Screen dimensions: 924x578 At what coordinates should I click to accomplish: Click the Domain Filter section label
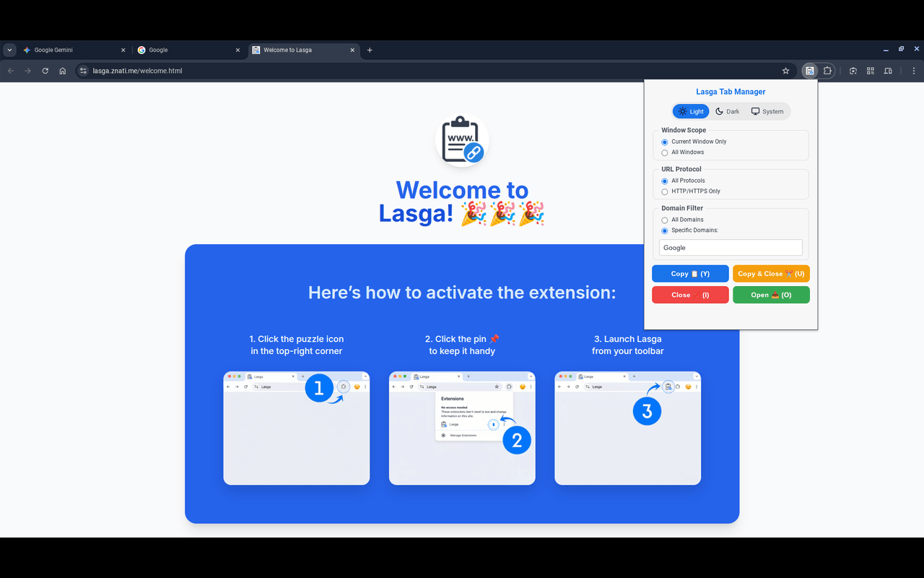[x=682, y=208]
